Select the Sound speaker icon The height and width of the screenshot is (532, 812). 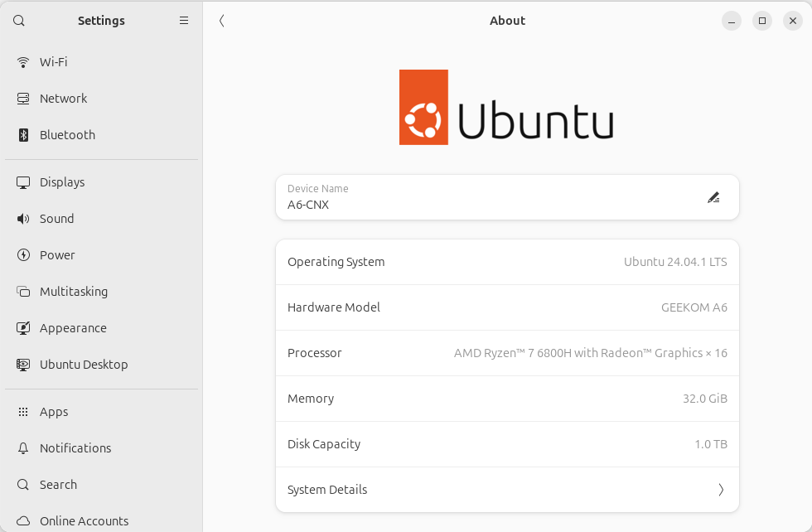click(23, 219)
